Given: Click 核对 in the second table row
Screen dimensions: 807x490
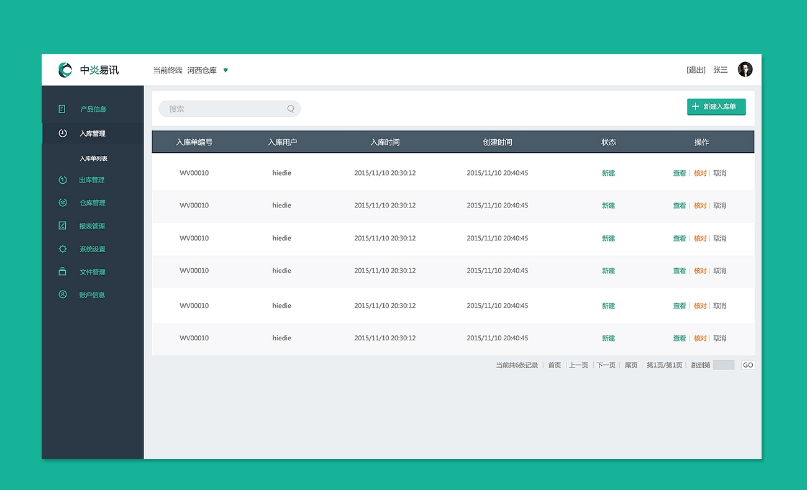Looking at the screenshot, I should tap(700, 206).
